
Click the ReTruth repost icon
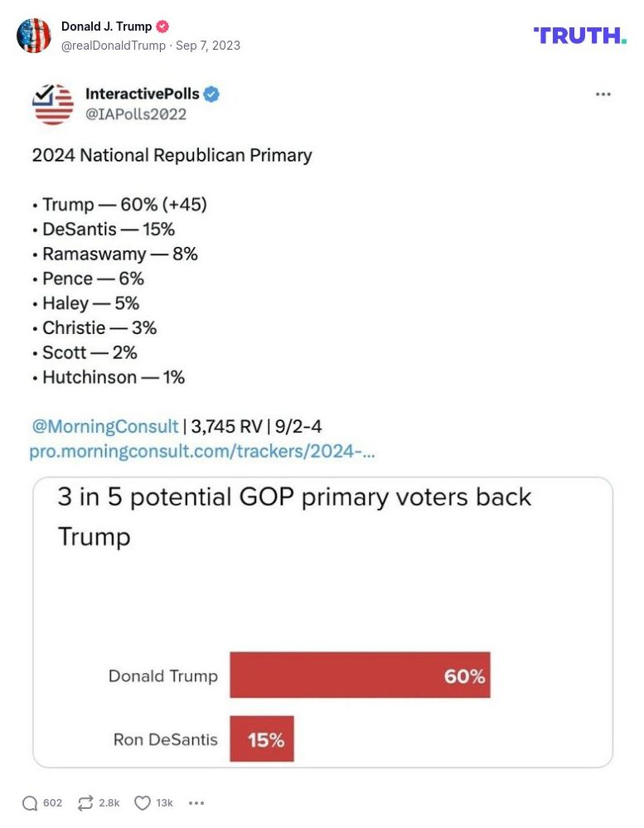(86, 802)
